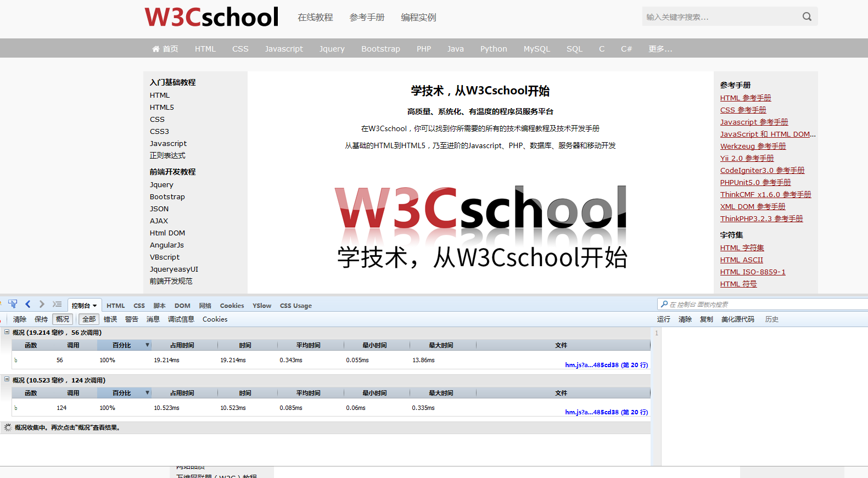The width and height of the screenshot is (868, 478).
Task: Open the YSlow panel tab
Action: (262, 306)
